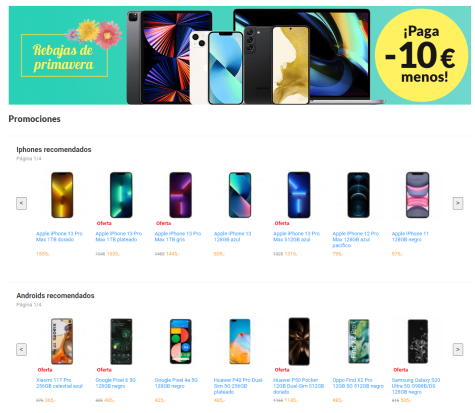
Task: Advance iPhones carousel to next page
Action: 458,203
